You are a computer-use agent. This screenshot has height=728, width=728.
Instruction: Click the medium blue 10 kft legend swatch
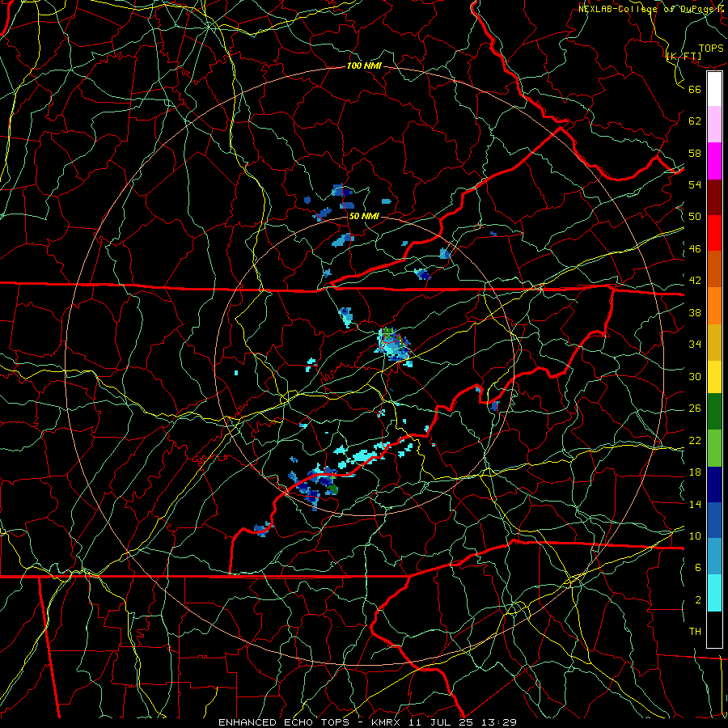714,520
